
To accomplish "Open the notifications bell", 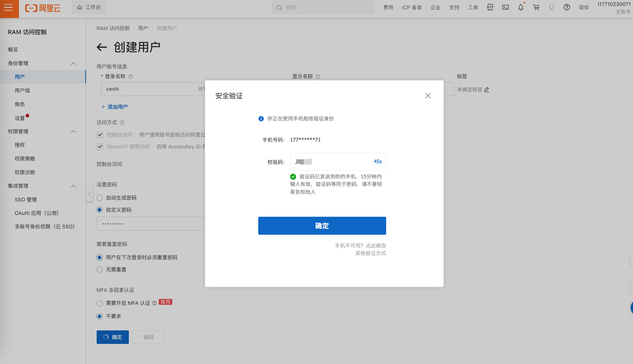I will click(521, 7).
